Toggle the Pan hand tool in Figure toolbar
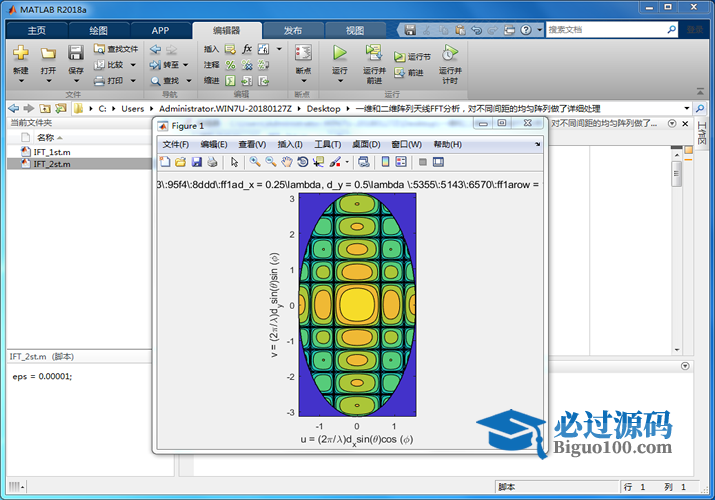715x500 pixels. point(287,162)
